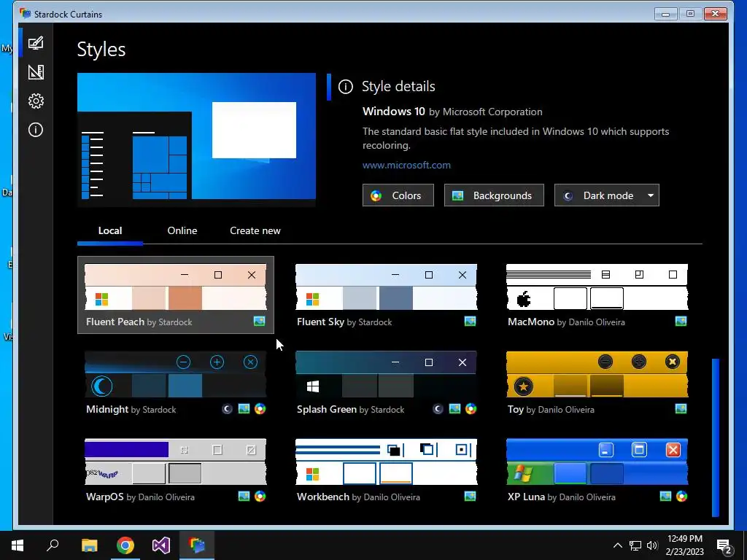Select the XP Luna style
This screenshot has width=747, height=560.
[x=597, y=470]
